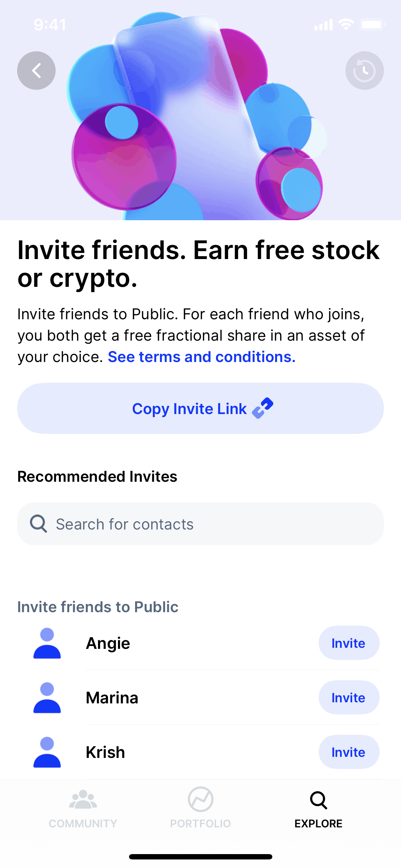Tap Krish's avatar icon

click(x=47, y=752)
